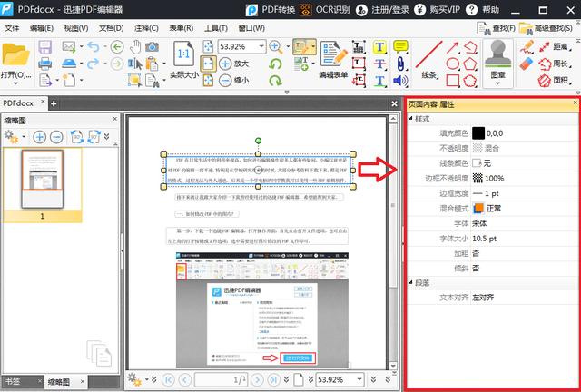Image resolution: width=581 pixels, height=392 pixels.
Task: Go to the next page arrow
Action: (257, 380)
